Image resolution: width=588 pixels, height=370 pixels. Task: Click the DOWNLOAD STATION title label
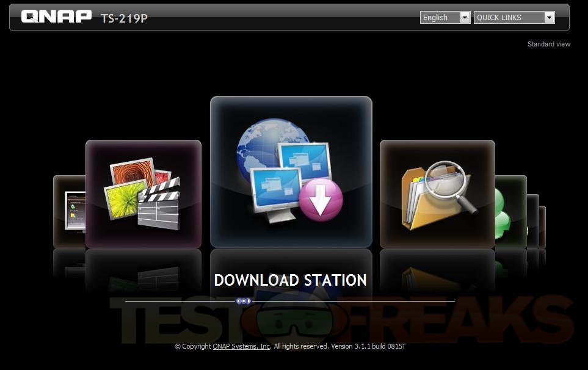[x=290, y=280]
